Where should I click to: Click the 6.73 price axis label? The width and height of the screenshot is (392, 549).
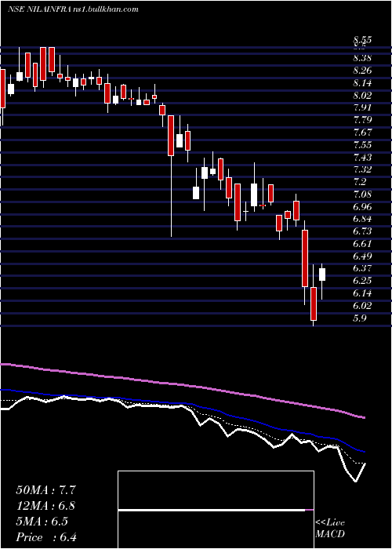coord(362,231)
